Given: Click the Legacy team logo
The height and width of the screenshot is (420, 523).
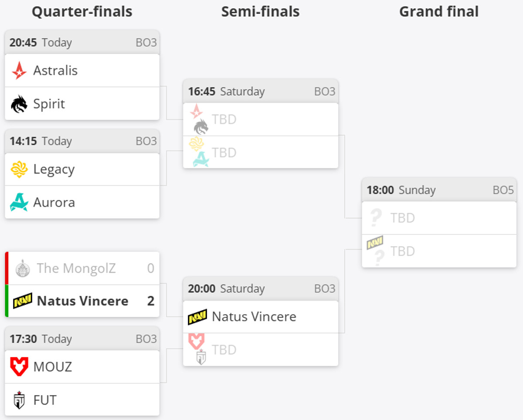Looking at the screenshot, I should click(19, 169).
